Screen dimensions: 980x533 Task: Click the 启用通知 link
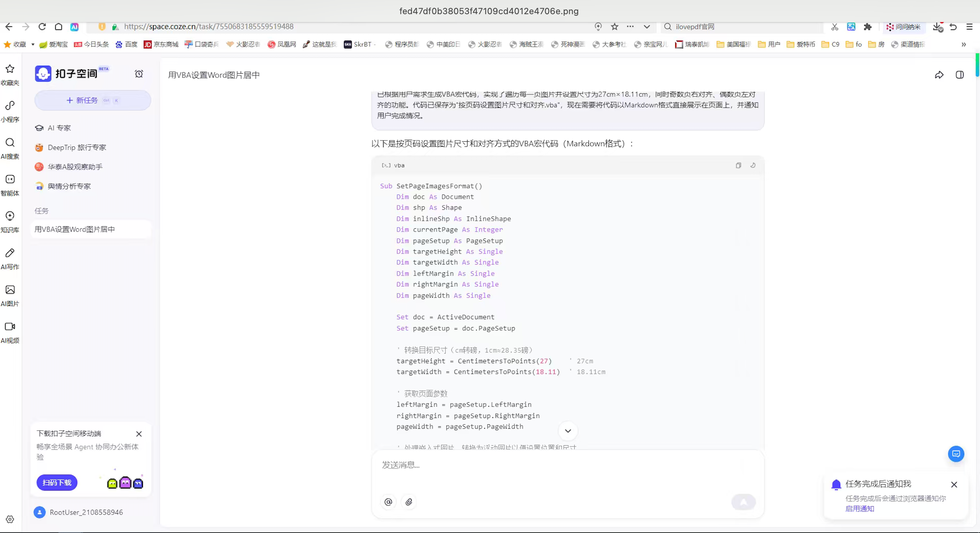click(x=859, y=509)
